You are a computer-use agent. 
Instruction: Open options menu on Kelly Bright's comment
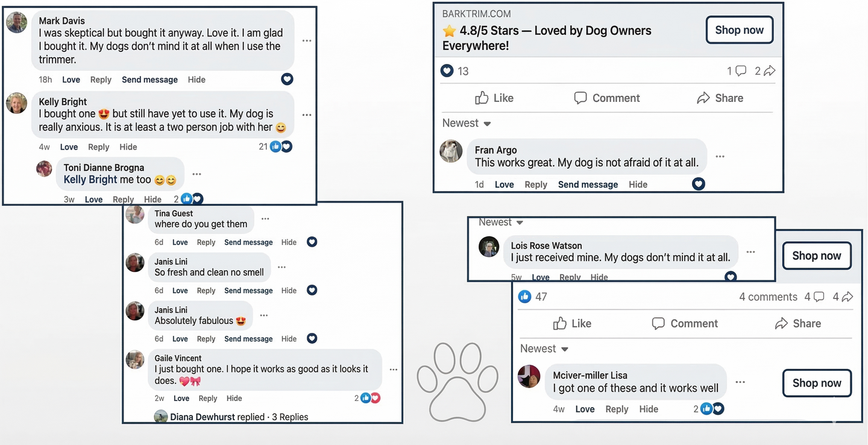pyautogui.click(x=307, y=115)
